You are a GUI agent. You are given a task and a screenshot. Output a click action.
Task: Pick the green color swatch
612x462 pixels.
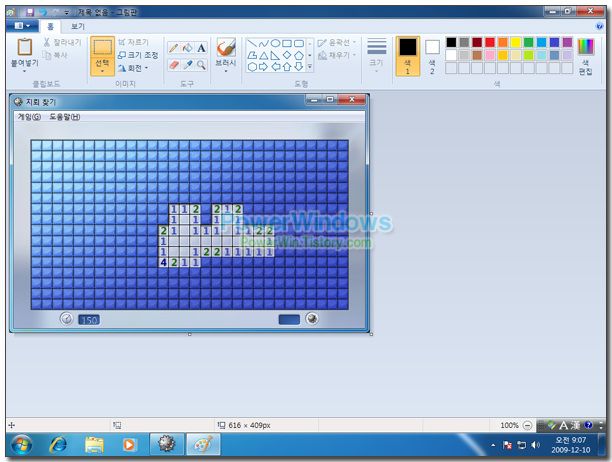(528, 42)
